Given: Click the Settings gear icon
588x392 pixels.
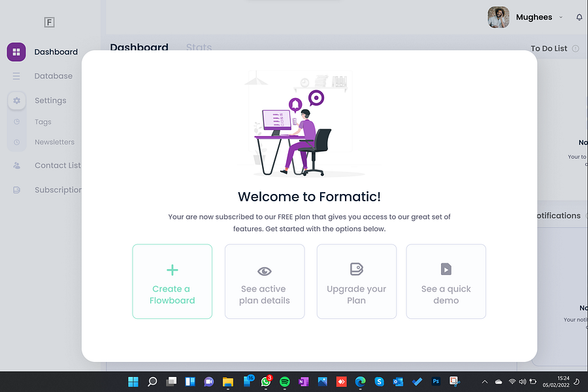Looking at the screenshot, I should pos(16,101).
